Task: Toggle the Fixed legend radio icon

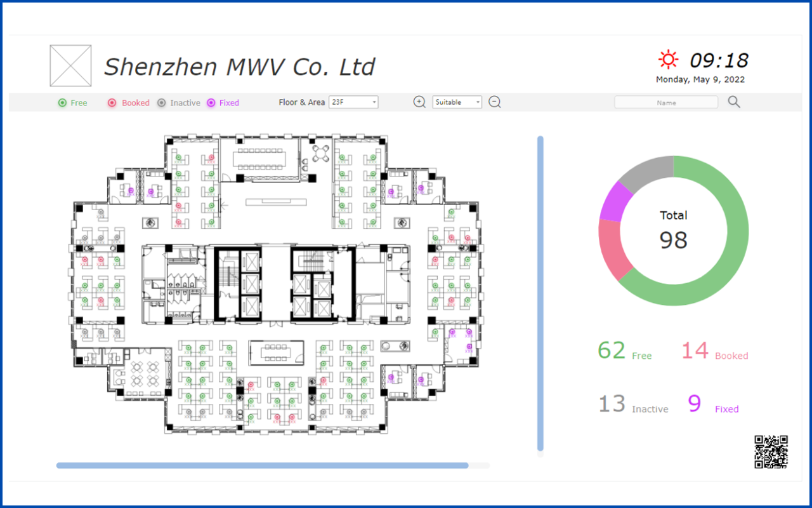Action: (x=211, y=103)
